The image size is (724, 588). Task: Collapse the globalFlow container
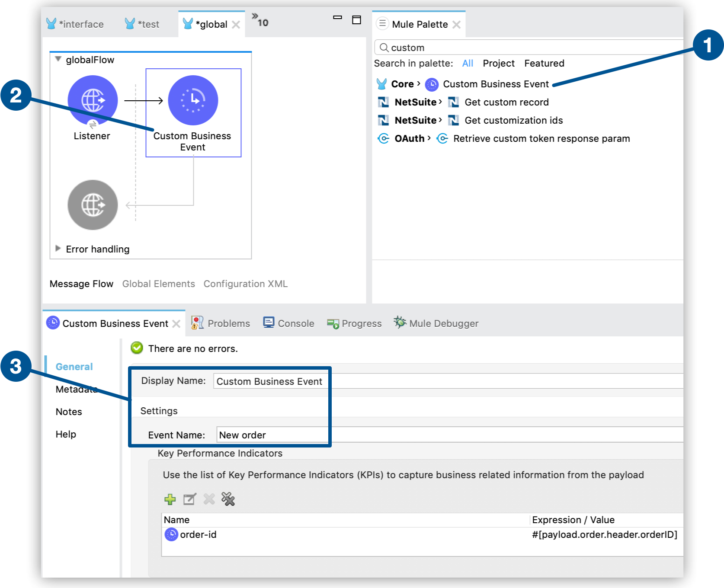tap(58, 59)
